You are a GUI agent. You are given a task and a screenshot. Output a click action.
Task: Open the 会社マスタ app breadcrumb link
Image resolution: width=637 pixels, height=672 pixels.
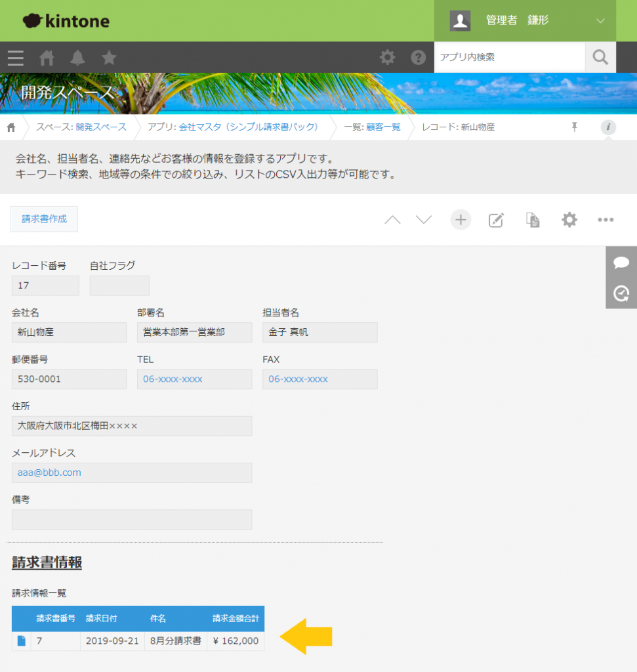(249, 127)
